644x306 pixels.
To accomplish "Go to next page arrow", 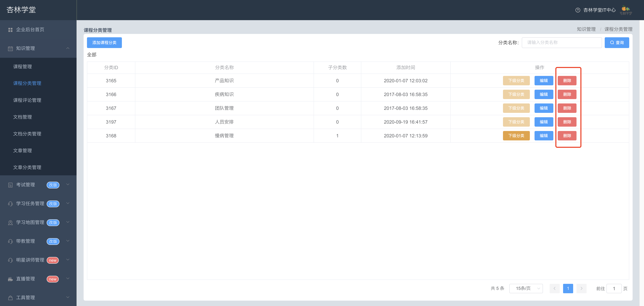I will click(582, 289).
